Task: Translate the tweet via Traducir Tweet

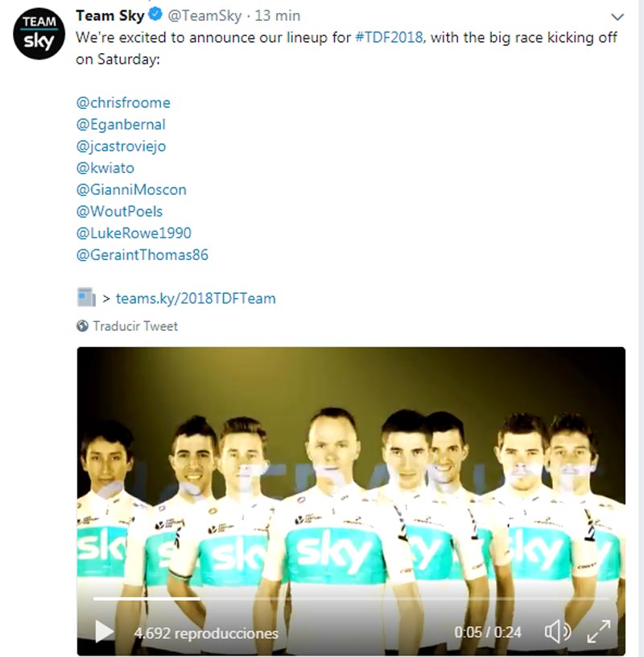Action: [x=135, y=326]
